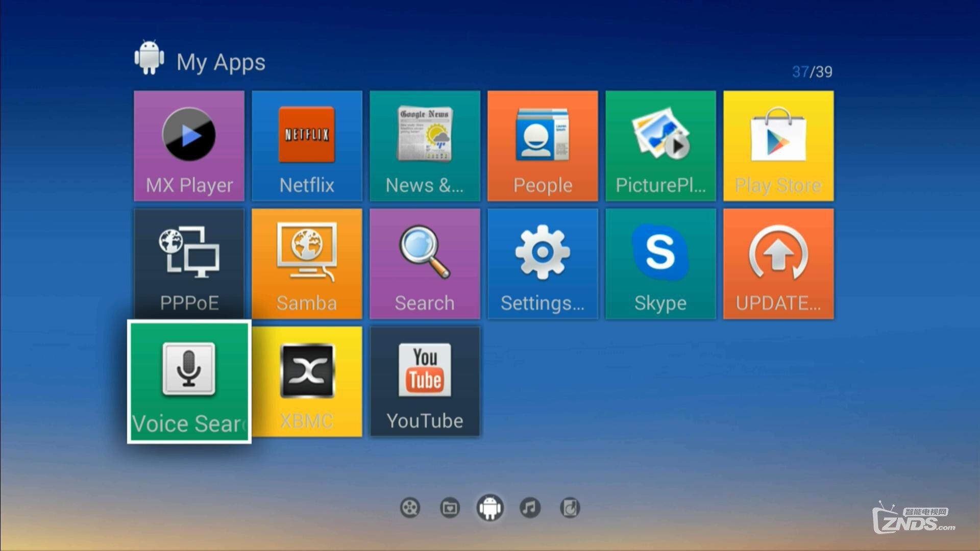Open the MX Player app
980x551 pixels.
pyautogui.click(x=189, y=146)
